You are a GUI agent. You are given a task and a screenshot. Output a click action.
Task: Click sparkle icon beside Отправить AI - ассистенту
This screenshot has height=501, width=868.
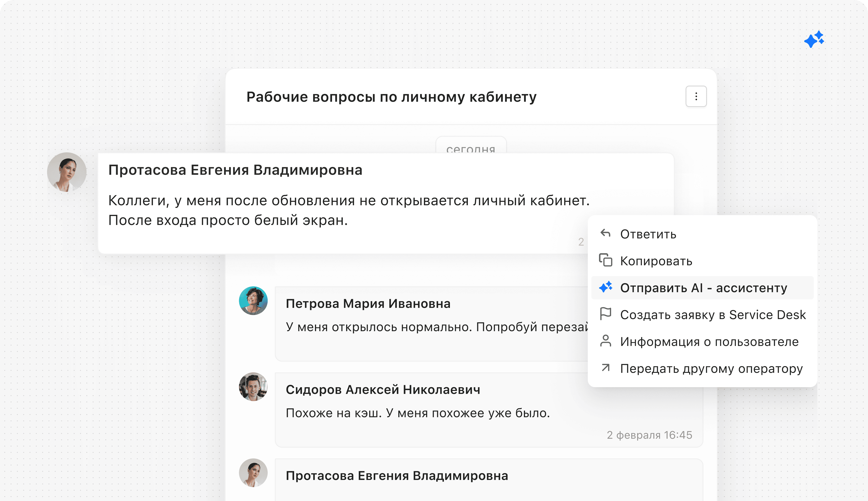pos(605,287)
